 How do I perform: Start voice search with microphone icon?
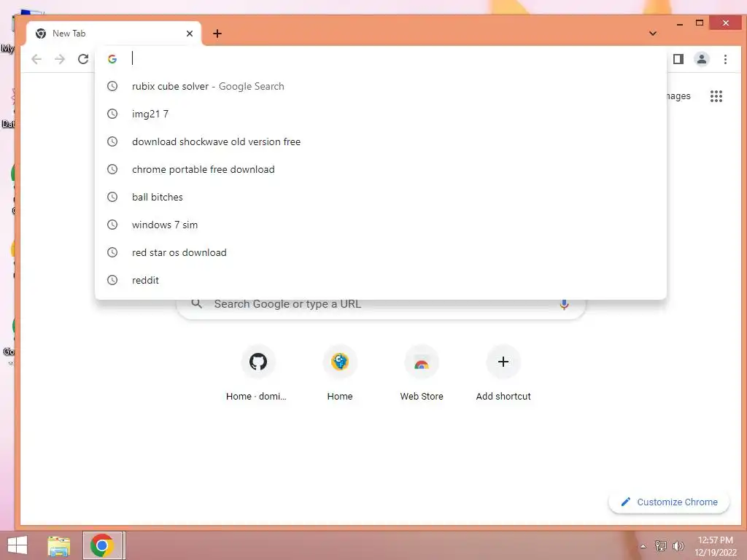564,304
